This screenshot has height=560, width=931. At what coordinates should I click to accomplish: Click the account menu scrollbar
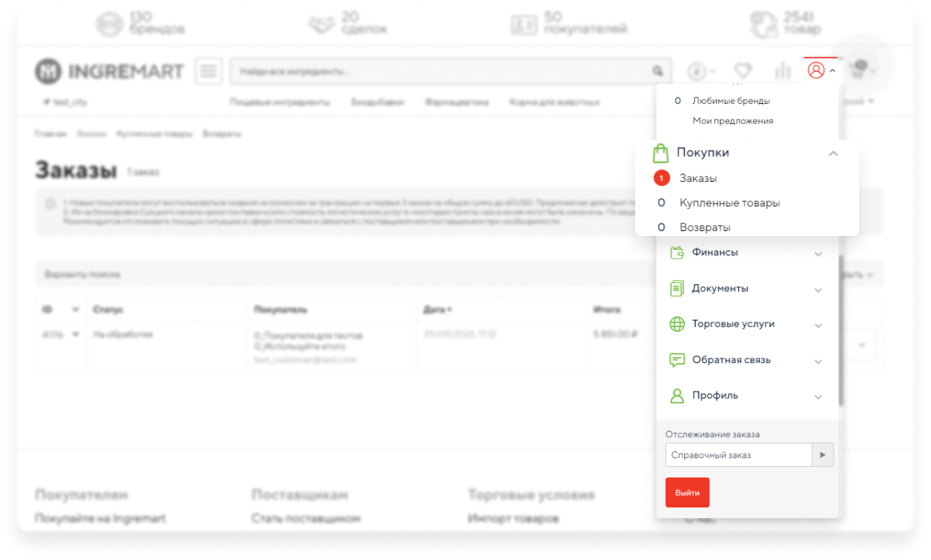[841, 330]
